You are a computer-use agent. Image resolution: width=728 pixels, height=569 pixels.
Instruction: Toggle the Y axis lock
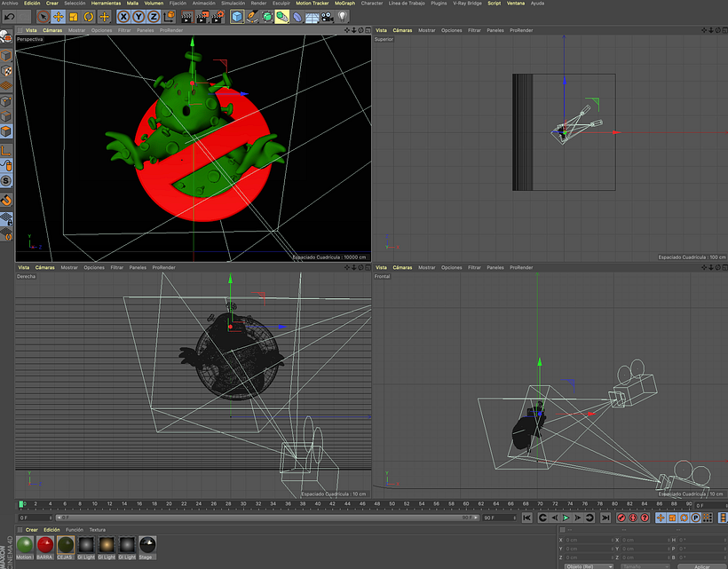(x=138, y=17)
